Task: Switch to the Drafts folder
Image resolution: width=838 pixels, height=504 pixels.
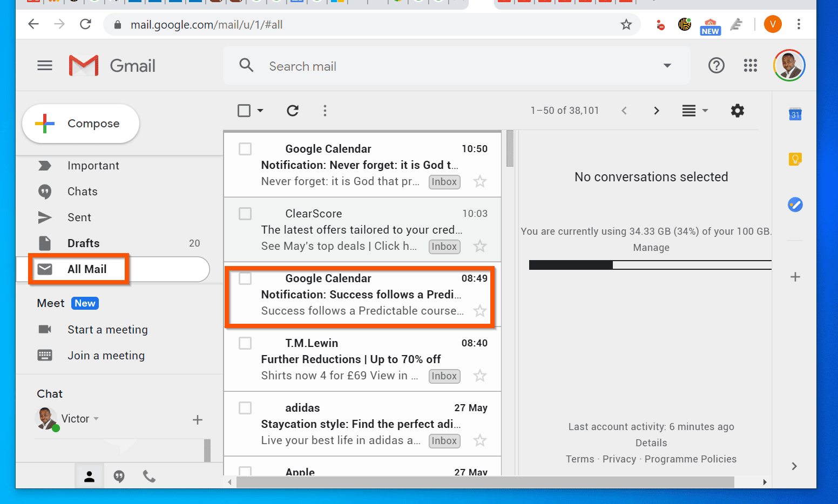Action: 84,243
